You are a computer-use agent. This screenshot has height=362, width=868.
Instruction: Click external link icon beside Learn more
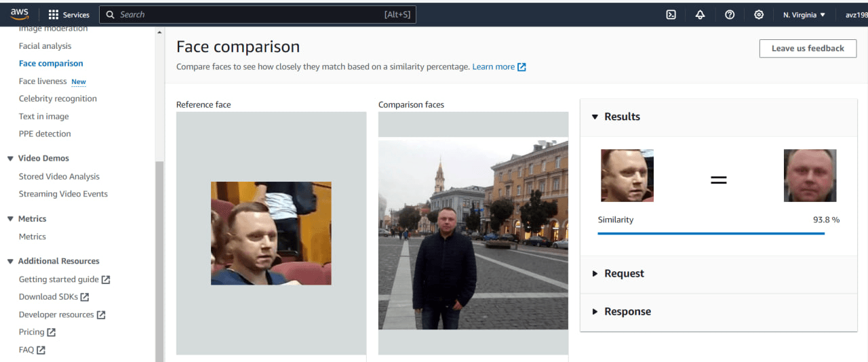click(521, 67)
